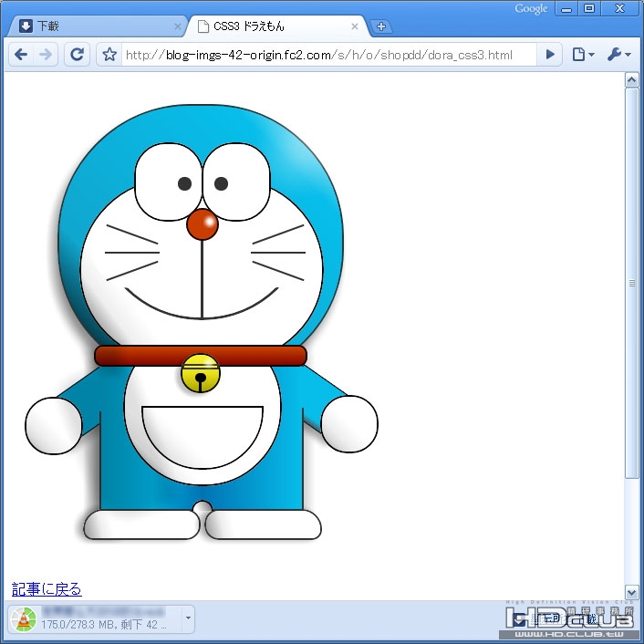Viewport: 644px width, 644px height.
Task: Click the Go arrow beside address bar
Action: pyautogui.click(x=549, y=54)
